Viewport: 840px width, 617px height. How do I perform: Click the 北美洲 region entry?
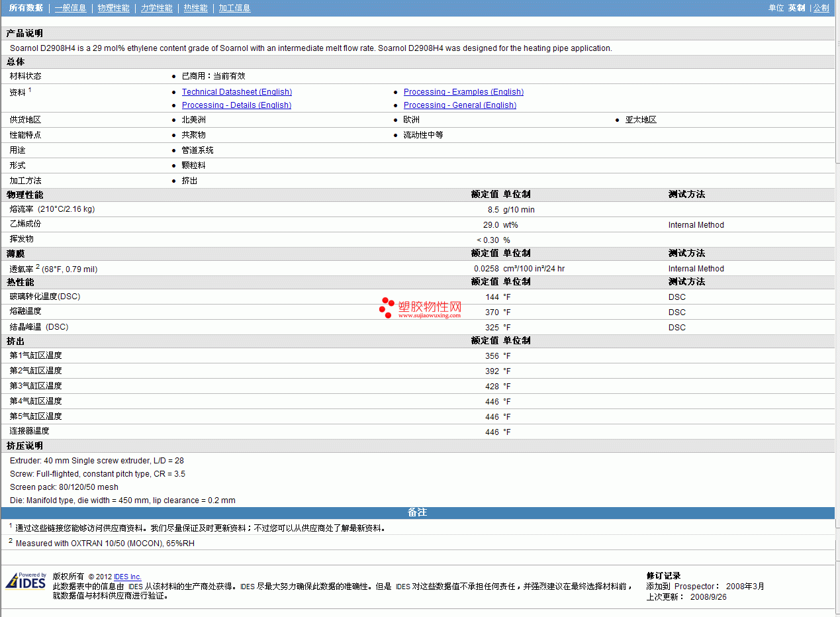(194, 120)
